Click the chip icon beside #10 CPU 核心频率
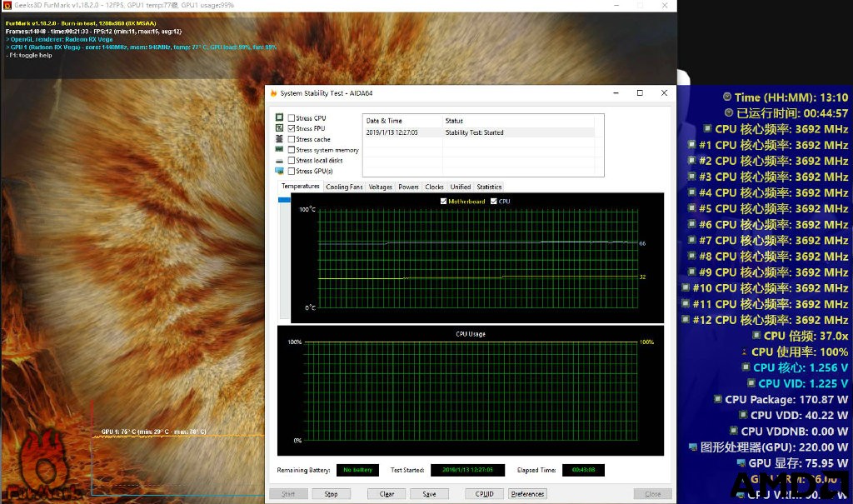Screen dimensions: 853x504 tap(686, 287)
